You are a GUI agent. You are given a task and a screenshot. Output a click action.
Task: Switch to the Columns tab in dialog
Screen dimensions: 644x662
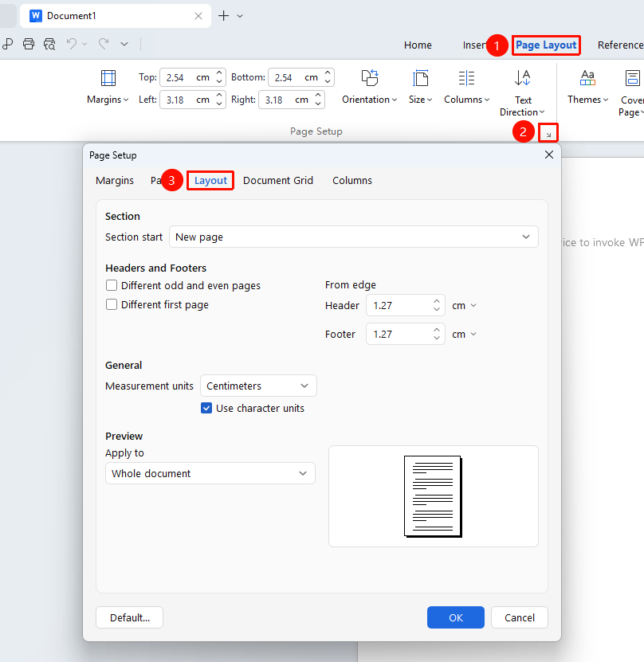click(352, 180)
